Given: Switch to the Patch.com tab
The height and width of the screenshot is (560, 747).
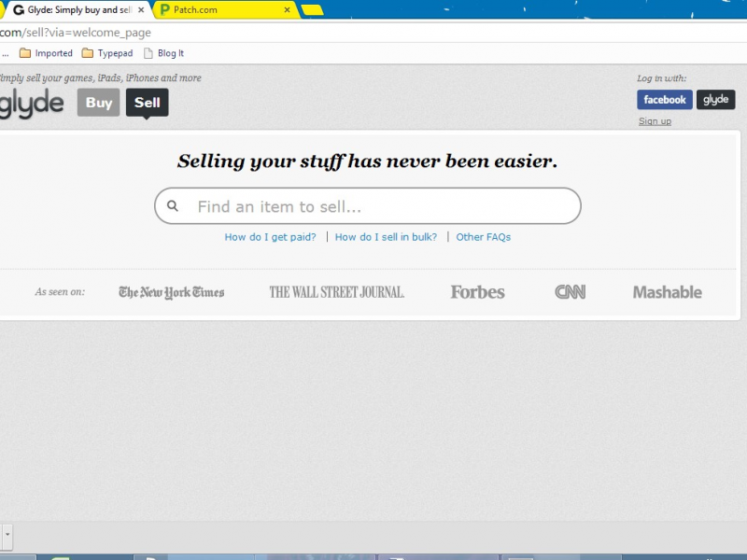Looking at the screenshot, I should (x=224, y=10).
